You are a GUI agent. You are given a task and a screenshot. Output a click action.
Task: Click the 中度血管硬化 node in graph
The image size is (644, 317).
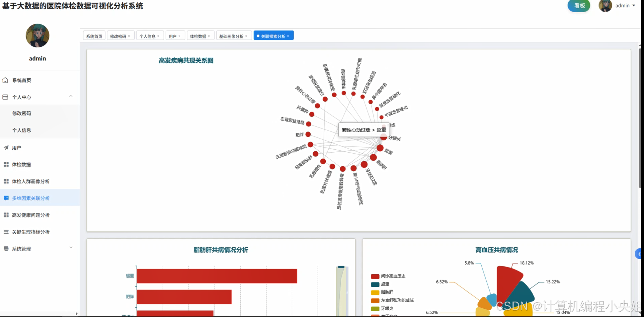pyautogui.click(x=381, y=117)
